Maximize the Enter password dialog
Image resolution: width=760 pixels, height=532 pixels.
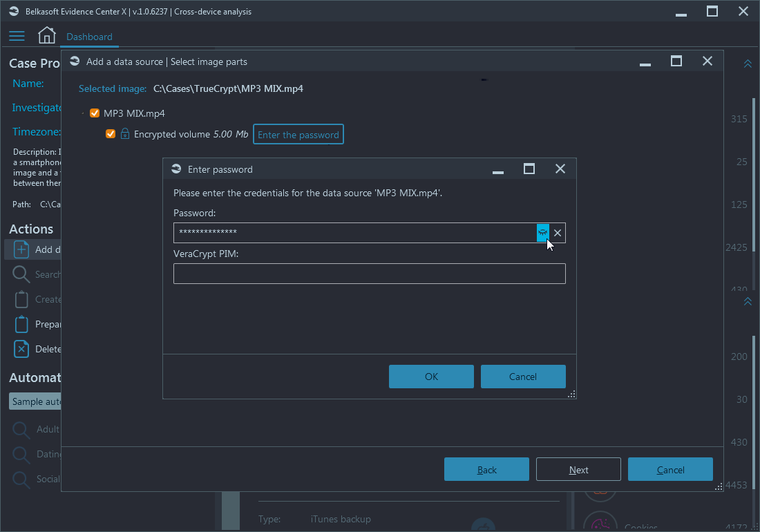(529, 169)
